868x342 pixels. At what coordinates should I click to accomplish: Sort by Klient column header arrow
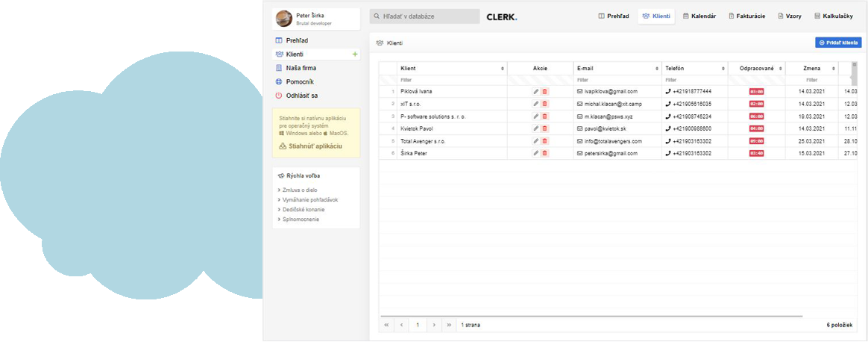point(502,69)
